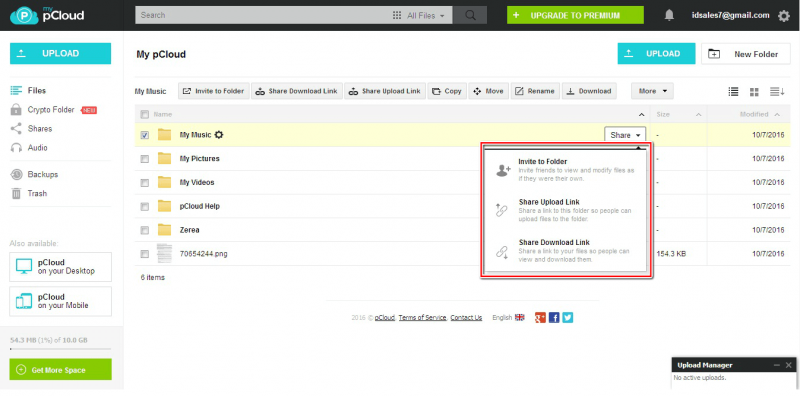This screenshot has width=800, height=396.
Task: Choose Share Download Link in share menu
Action: coord(565,251)
